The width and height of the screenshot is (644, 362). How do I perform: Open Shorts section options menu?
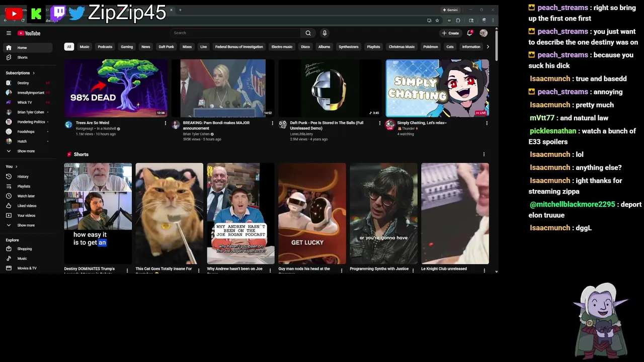coord(484,154)
